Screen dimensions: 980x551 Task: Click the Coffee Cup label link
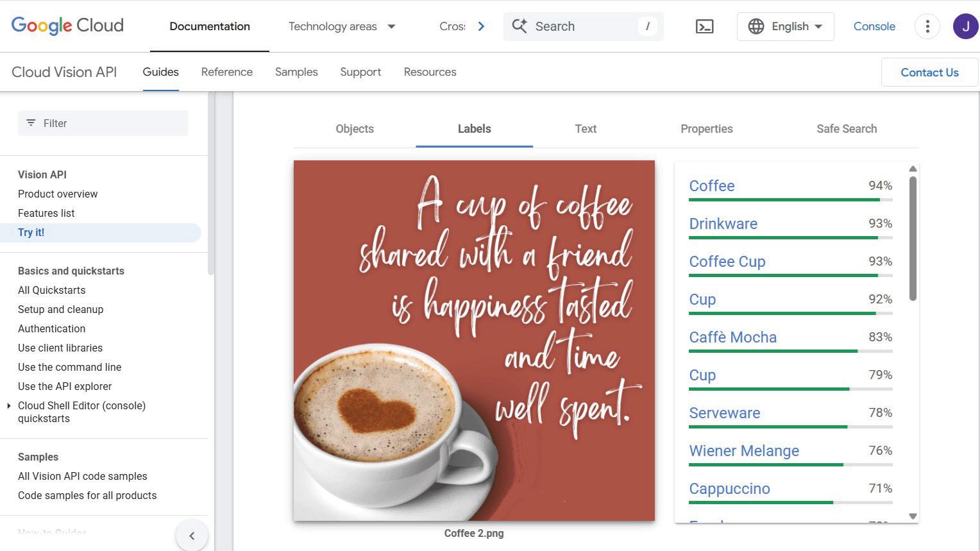point(727,262)
